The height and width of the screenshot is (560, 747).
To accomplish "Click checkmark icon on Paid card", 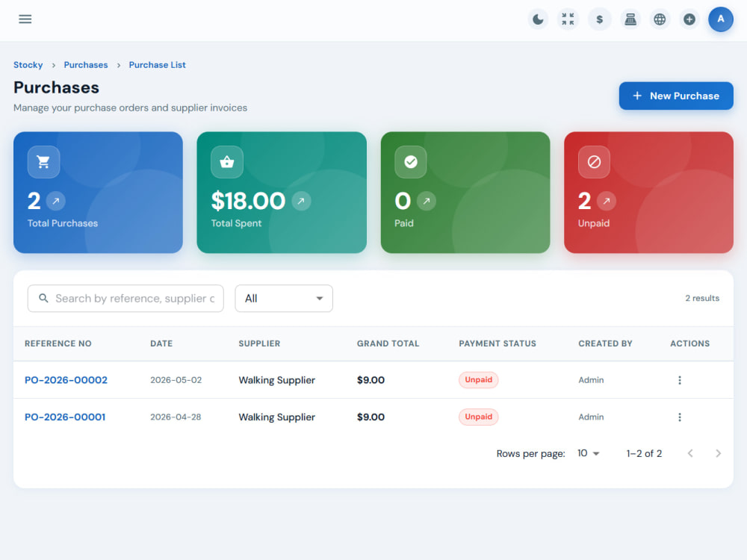I will click(x=411, y=162).
